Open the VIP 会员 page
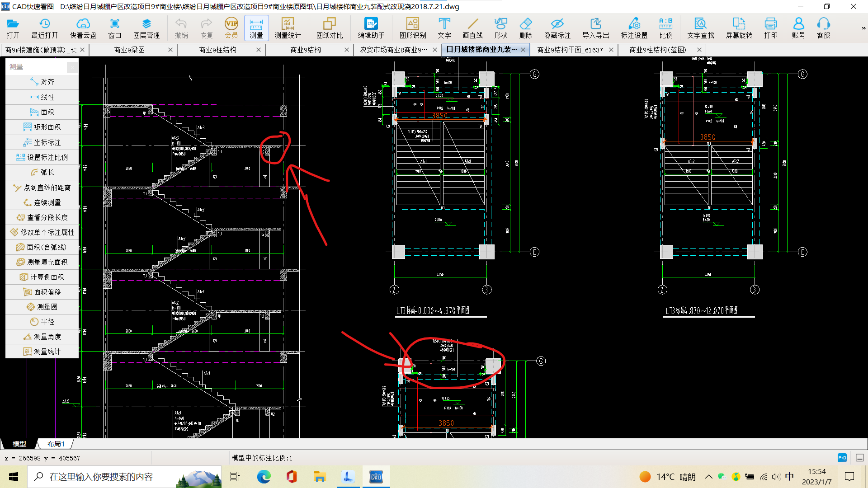This screenshot has width=868, height=488. (231, 28)
